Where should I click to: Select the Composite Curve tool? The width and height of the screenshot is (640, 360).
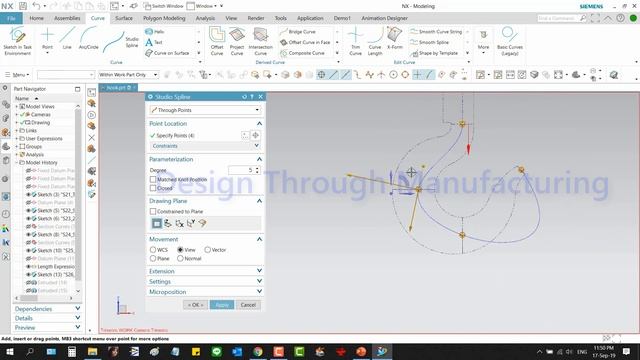point(302,53)
